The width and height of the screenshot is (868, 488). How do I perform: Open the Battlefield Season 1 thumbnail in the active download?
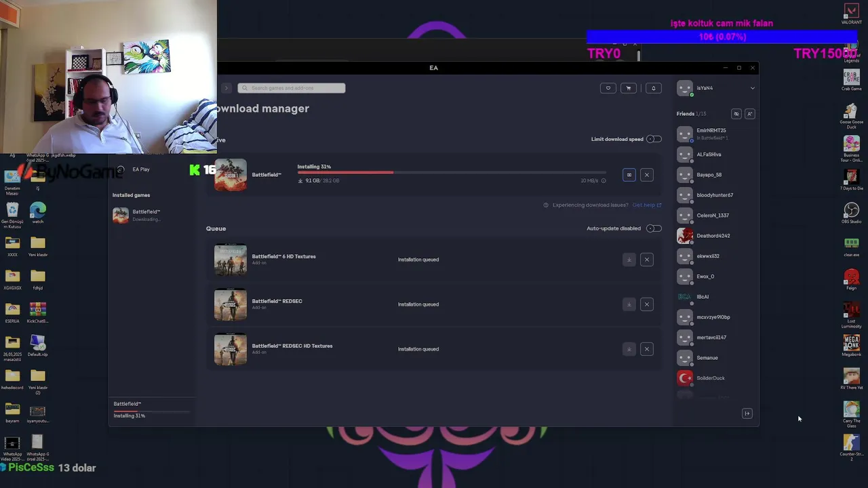[231, 175]
